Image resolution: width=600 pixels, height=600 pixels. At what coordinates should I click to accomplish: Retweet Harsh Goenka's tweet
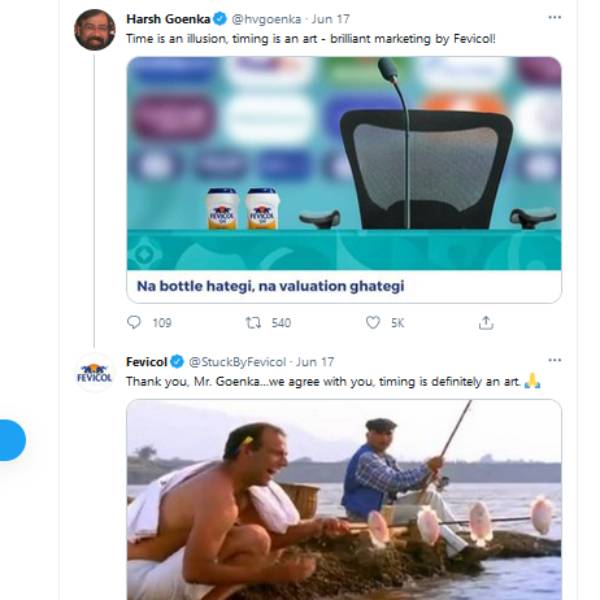point(253,322)
